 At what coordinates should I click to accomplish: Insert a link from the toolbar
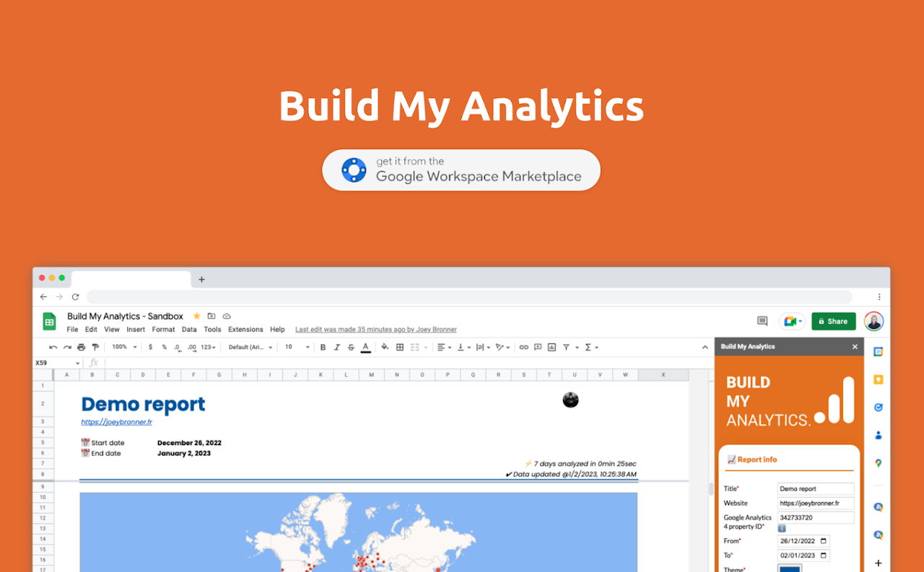(524, 347)
